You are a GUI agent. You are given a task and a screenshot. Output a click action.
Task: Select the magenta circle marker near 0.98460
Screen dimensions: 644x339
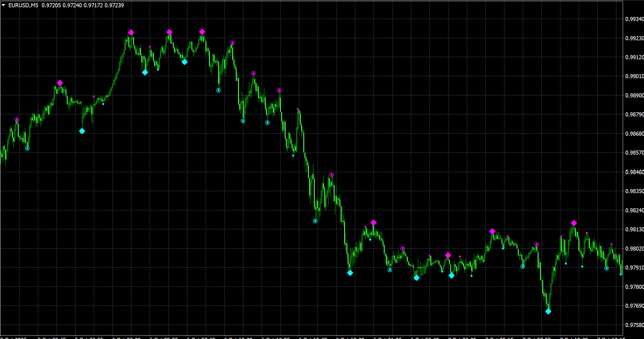331,175
